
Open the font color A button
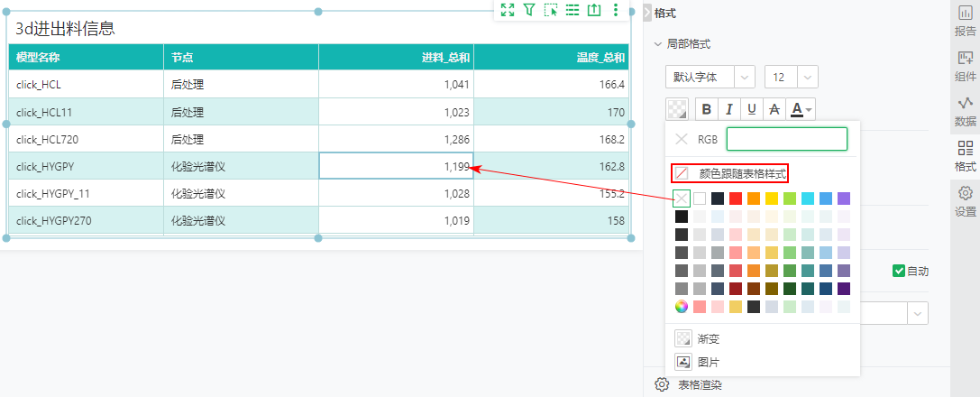801,110
